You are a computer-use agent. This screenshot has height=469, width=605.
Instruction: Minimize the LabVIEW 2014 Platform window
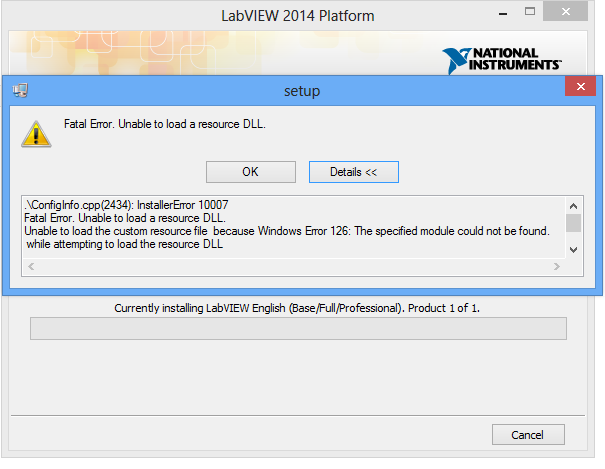point(503,13)
